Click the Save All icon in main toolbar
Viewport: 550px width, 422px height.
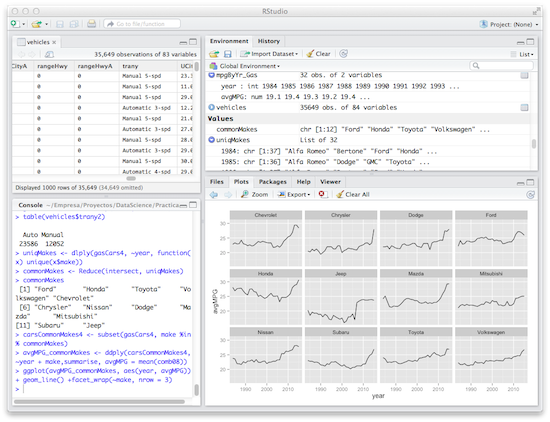pyautogui.click(x=74, y=24)
